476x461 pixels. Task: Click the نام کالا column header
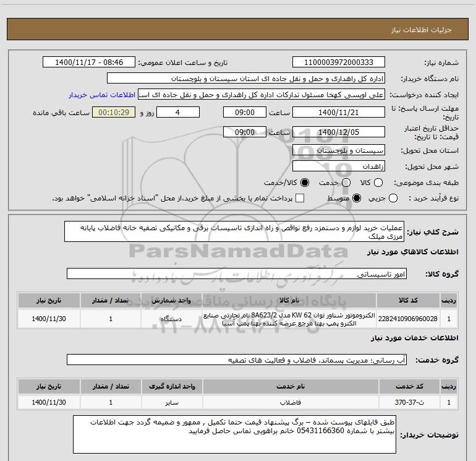(x=289, y=300)
